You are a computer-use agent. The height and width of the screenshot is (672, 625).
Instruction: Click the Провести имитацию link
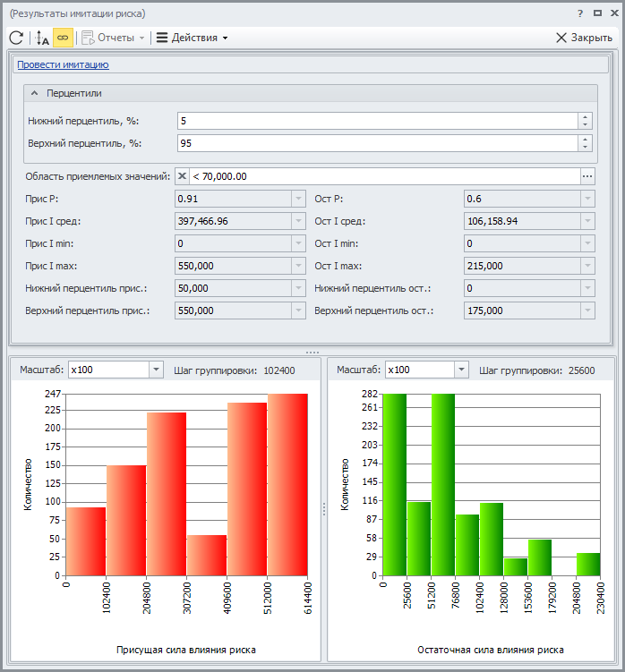[x=63, y=64]
